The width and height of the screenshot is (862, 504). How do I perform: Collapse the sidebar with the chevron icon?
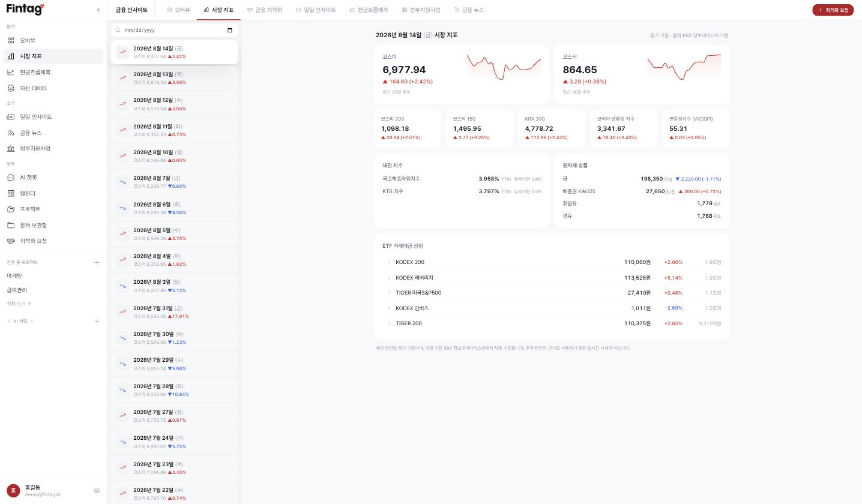pyautogui.click(x=98, y=10)
